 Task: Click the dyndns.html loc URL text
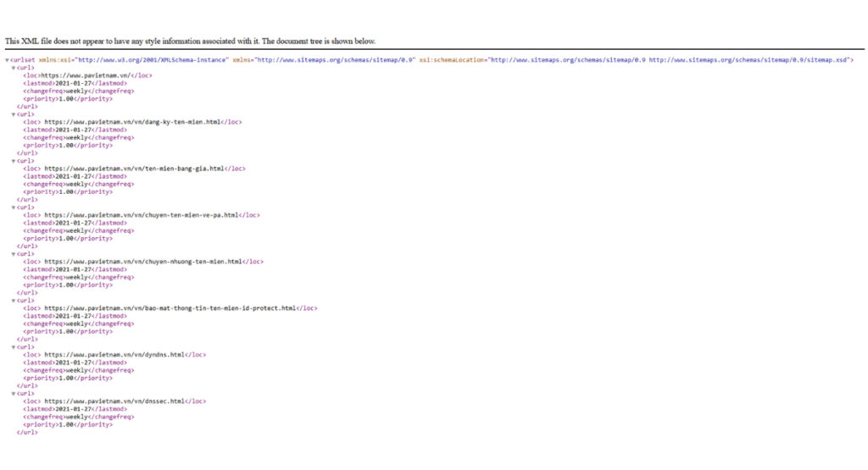(114, 355)
